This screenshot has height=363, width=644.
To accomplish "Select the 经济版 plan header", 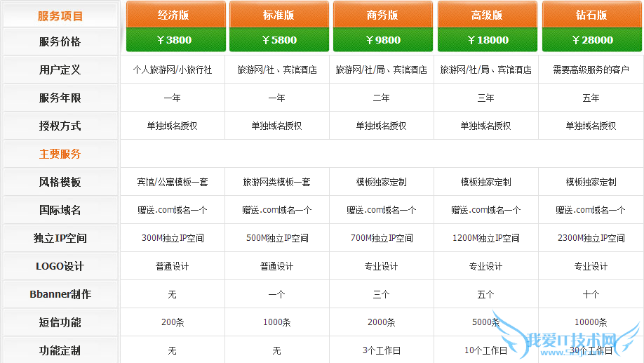I will click(x=176, y=14).
